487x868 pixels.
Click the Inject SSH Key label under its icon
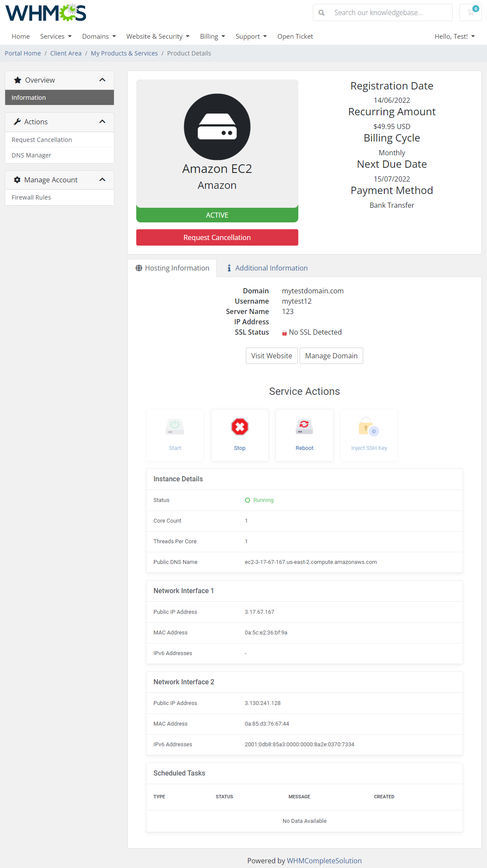tap(369, 448)
